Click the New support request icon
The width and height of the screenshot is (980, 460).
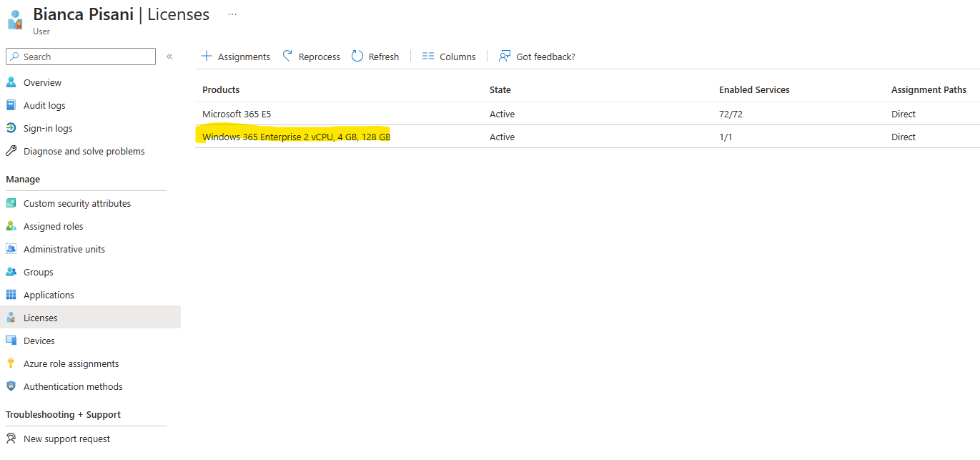pos(11,439)
